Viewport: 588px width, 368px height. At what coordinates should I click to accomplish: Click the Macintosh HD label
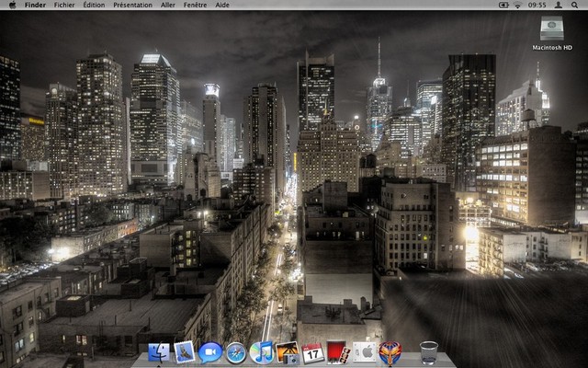pyautogui.click(x=552, y=48)
